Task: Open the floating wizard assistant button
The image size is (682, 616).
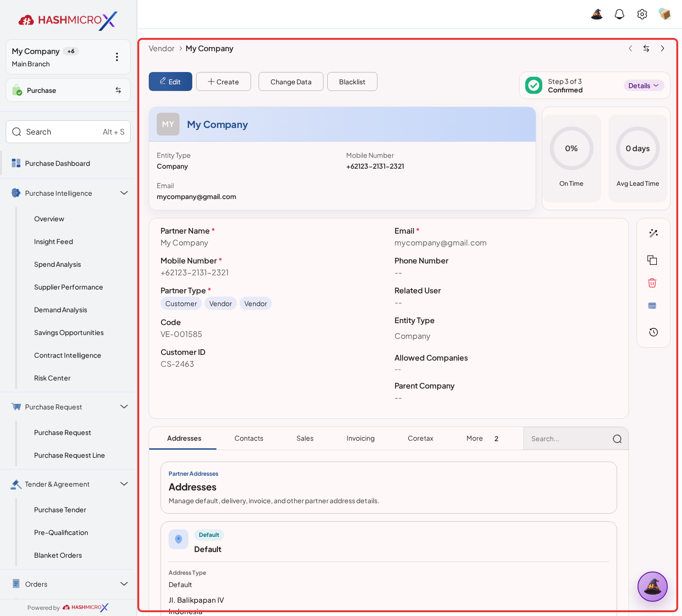Action: [x=653, y=587]
